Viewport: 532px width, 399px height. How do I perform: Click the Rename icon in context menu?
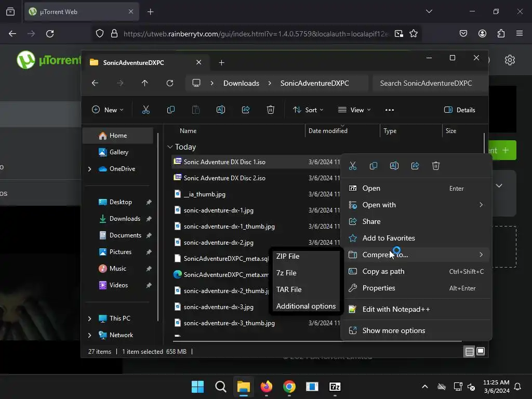394,166
